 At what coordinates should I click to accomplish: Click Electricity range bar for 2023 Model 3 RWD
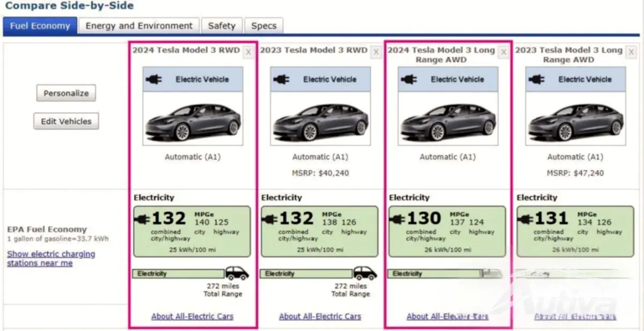[x=306, y=274]
